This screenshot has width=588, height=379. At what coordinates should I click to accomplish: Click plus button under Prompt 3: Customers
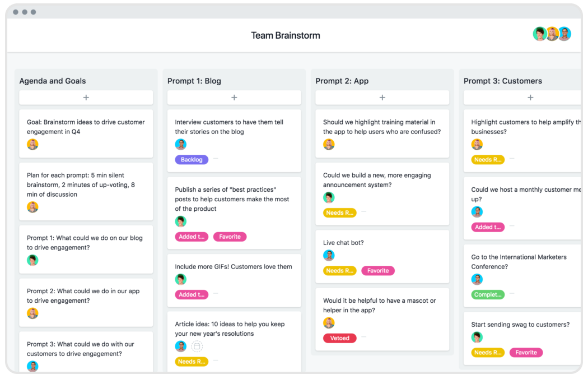[x=530, y=98]
